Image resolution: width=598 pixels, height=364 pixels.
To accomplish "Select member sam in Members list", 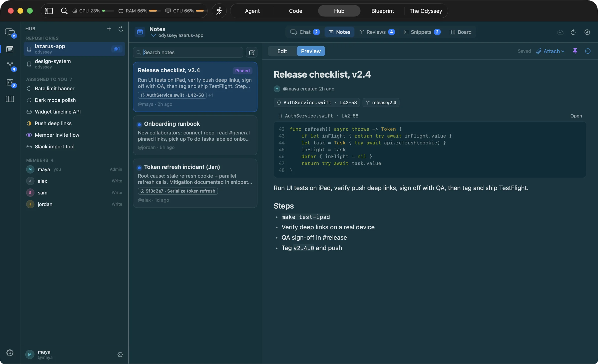I will click(x=74, y=193).
